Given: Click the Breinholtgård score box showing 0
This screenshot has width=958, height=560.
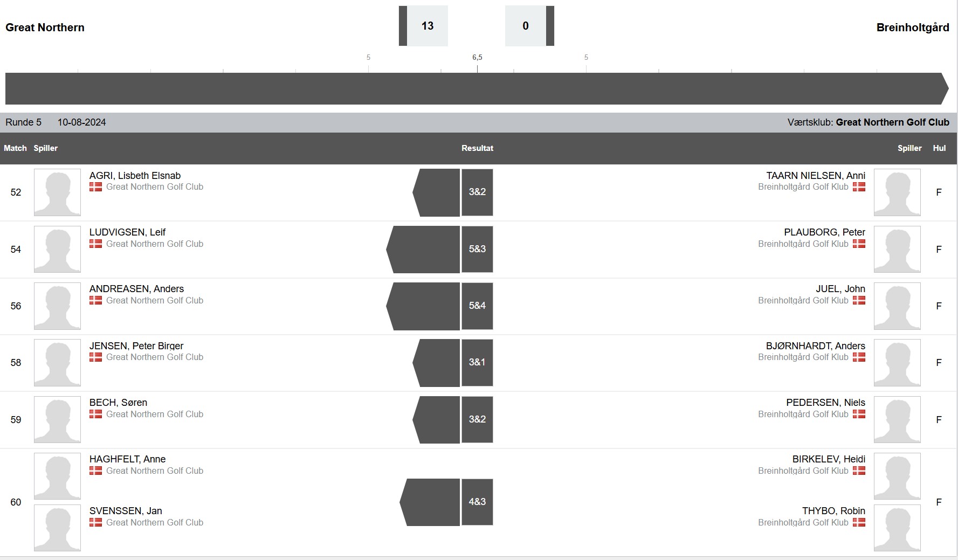Looking at the screenshot, I should 526,26.
